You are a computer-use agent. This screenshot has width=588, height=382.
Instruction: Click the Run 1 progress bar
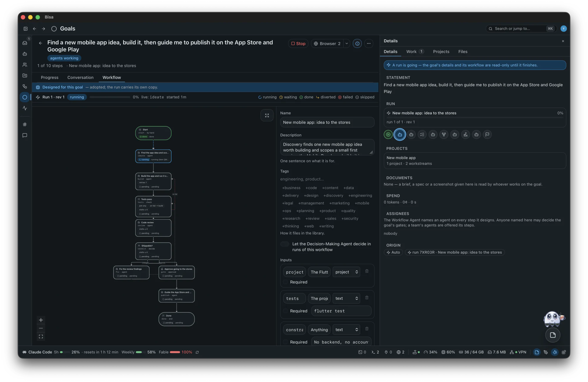[x=110, y=97]
